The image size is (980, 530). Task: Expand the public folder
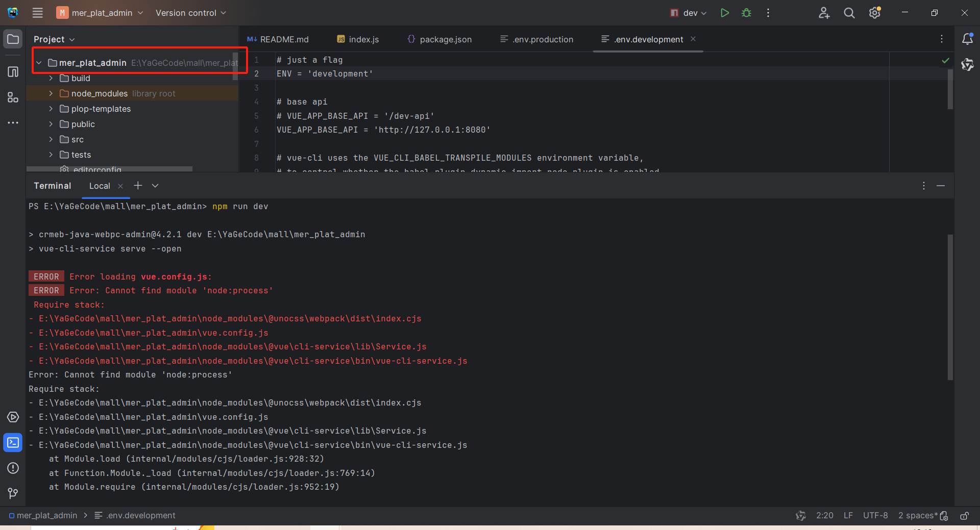[x=51, y=124]
